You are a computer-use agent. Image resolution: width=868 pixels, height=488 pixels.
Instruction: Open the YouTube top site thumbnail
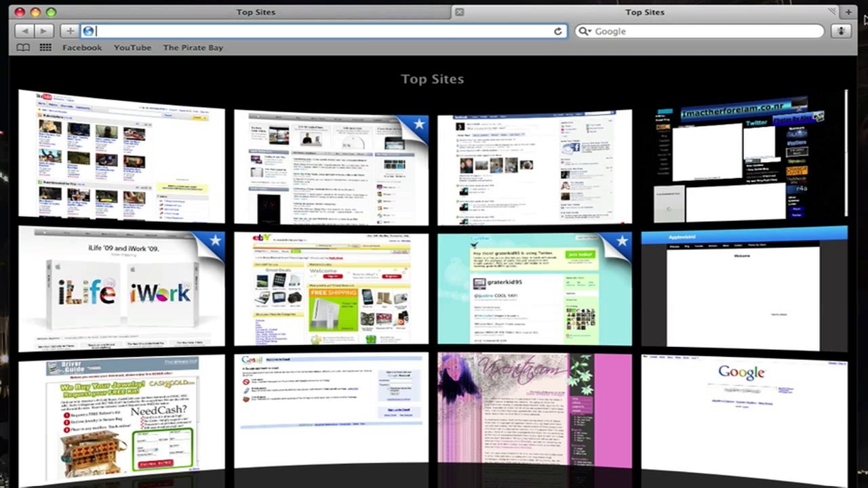coord(121,156)
